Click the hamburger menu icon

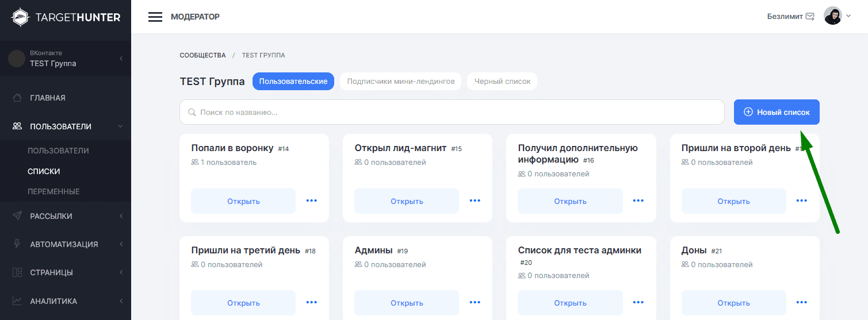[155, 17]
